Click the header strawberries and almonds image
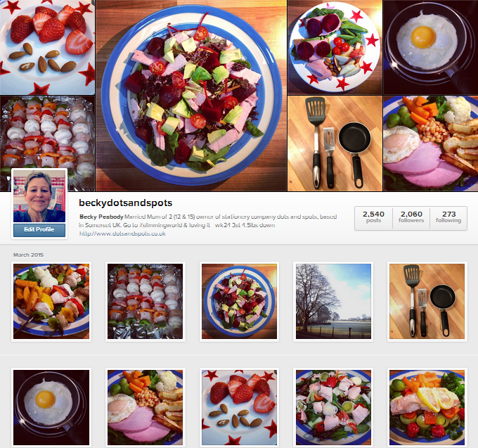The height and width of the screenshot is (448, 478). (47, 47)
